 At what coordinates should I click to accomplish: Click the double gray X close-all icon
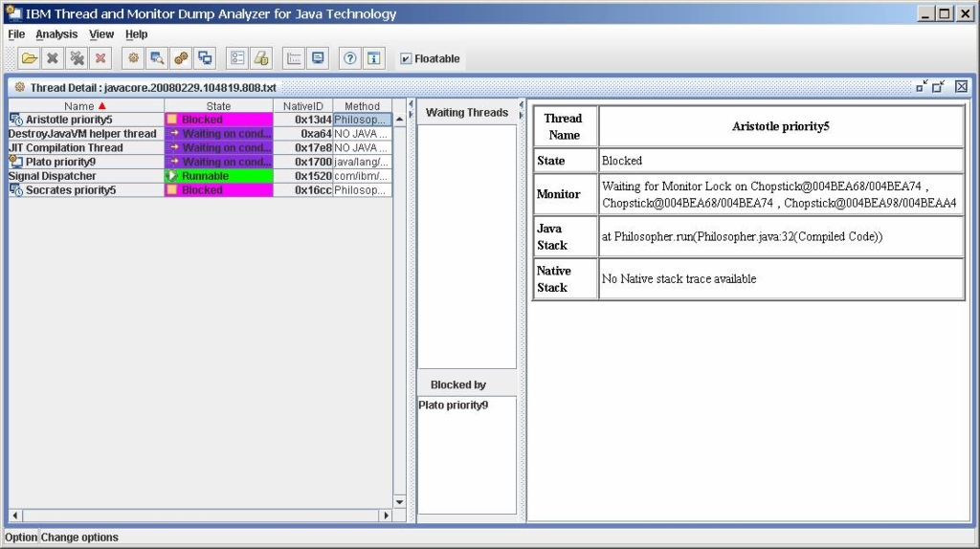point(77,58)
